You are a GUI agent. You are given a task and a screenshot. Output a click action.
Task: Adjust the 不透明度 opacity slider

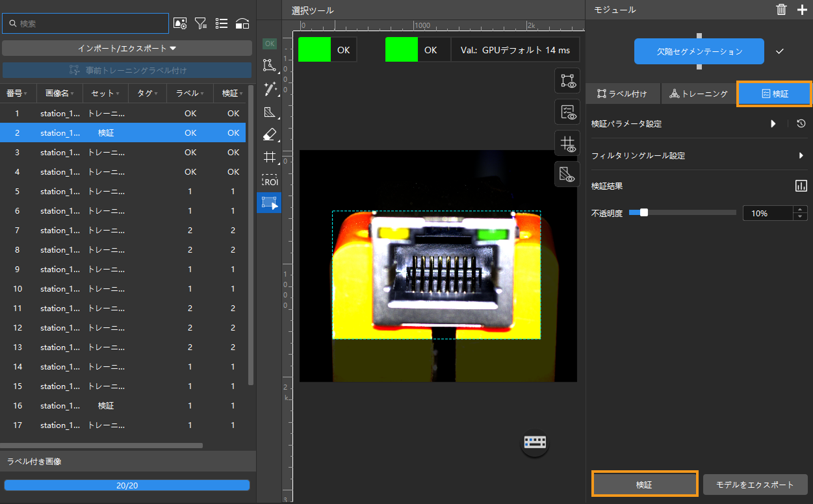click(682, 212)
